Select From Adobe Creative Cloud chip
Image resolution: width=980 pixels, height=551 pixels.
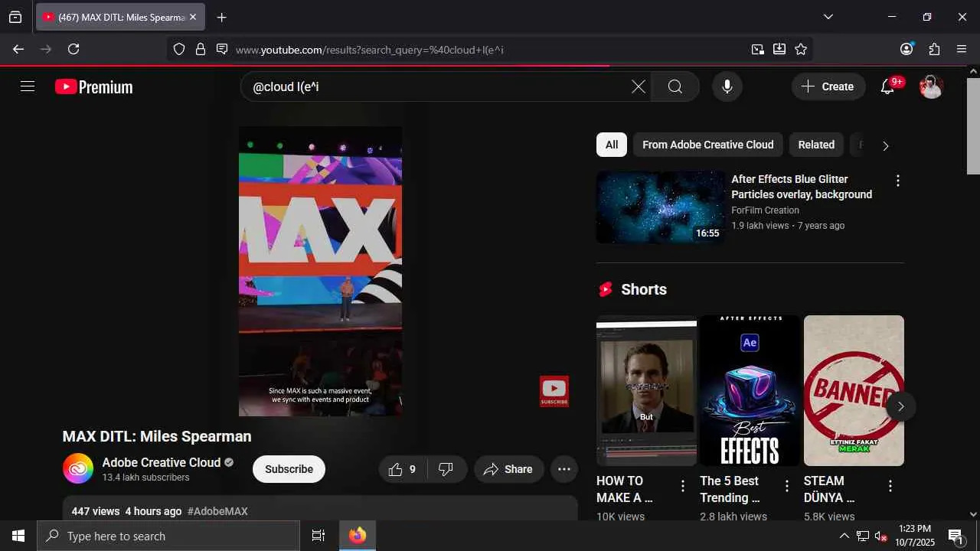click(x=708, y=145)
